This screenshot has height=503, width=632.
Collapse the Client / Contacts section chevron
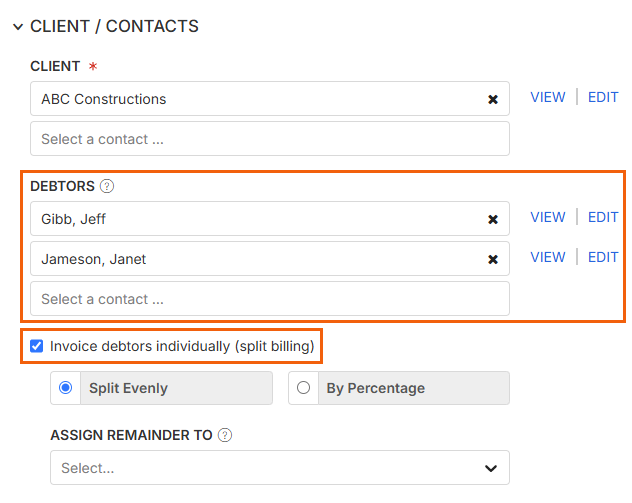tap(18, 27)
